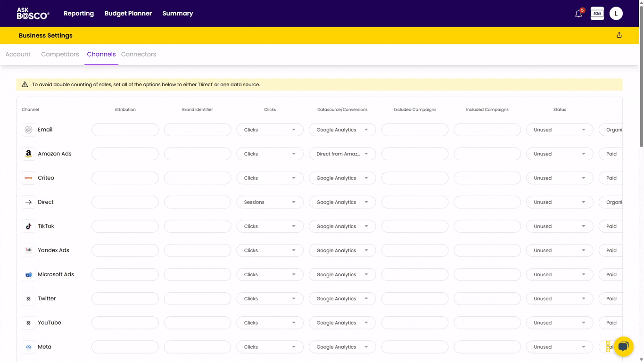Click the Status column header
The width and height of the screenshot is (644, 362).
click(x=560, y=109)
